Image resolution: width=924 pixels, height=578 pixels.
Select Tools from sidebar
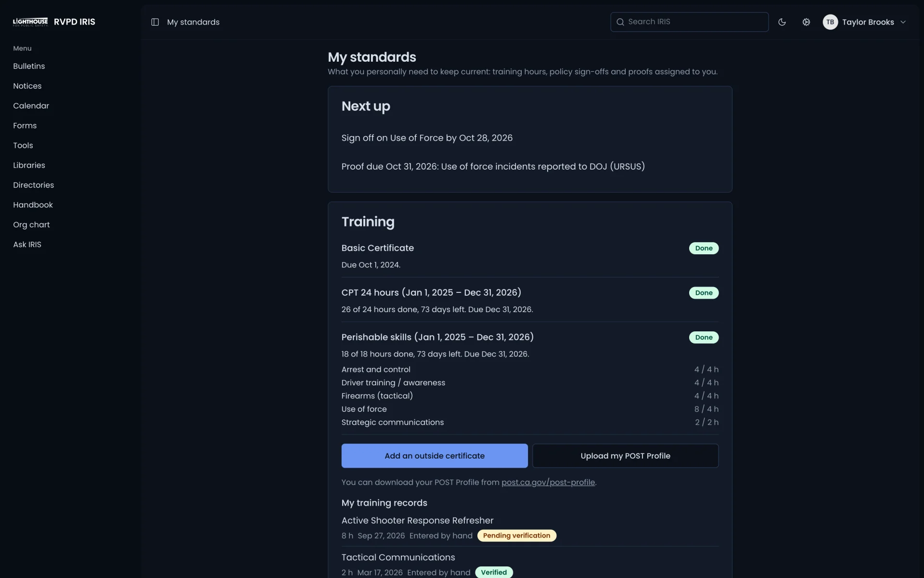(23, 145)
